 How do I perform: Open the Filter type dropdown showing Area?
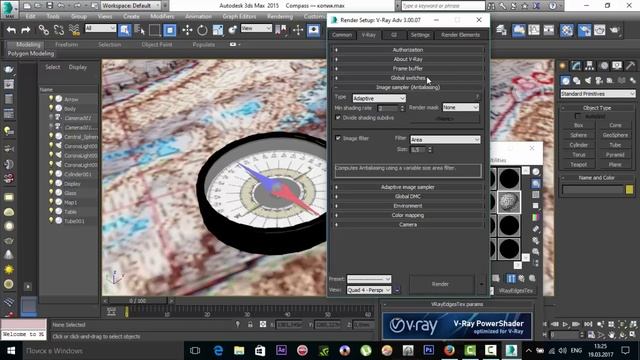[445, 140]
